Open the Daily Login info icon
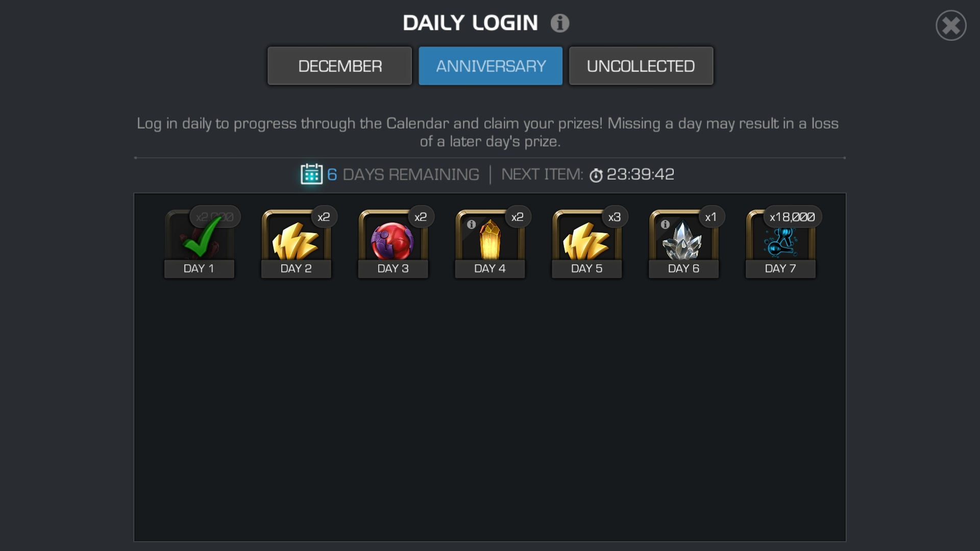This screenshot has height=551, width=980. (x=559, y=23)
